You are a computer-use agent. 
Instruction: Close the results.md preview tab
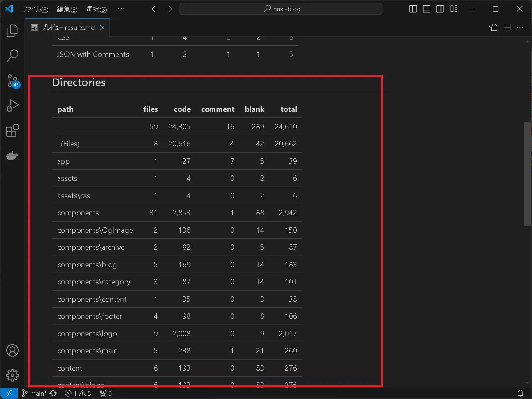point(102,27)
